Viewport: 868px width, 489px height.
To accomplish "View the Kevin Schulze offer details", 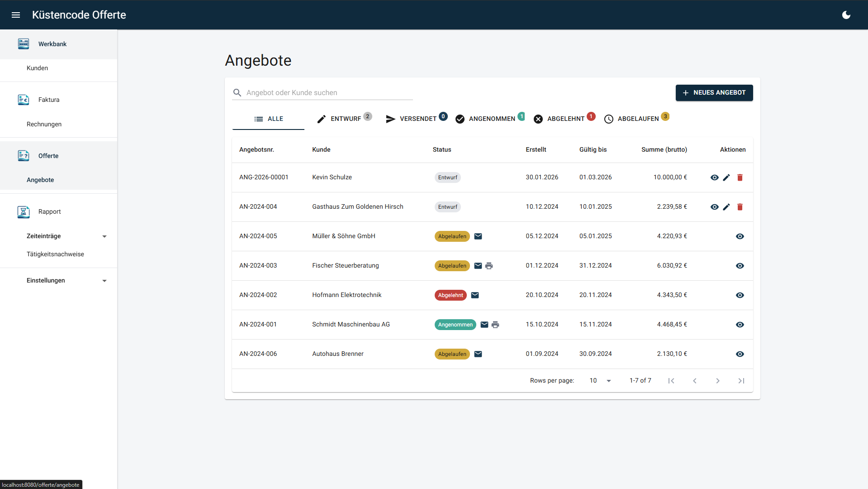I will click(x=714, y=177).
